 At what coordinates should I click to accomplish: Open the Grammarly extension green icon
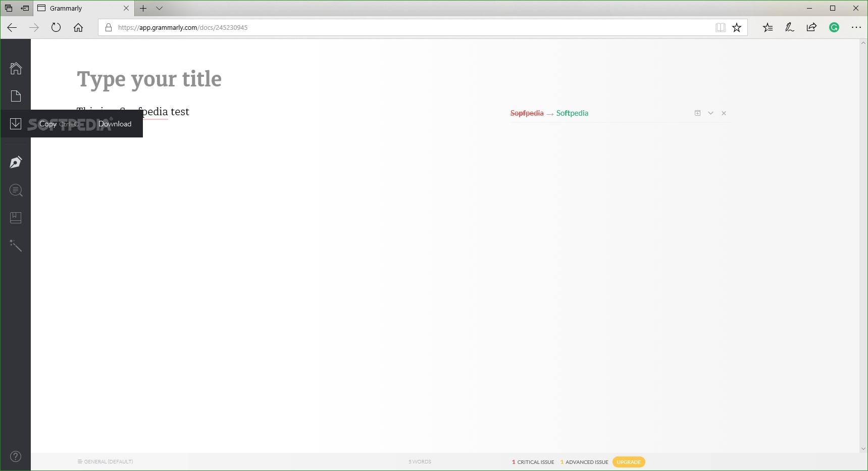pyautogui.click(x=834, y=28)
